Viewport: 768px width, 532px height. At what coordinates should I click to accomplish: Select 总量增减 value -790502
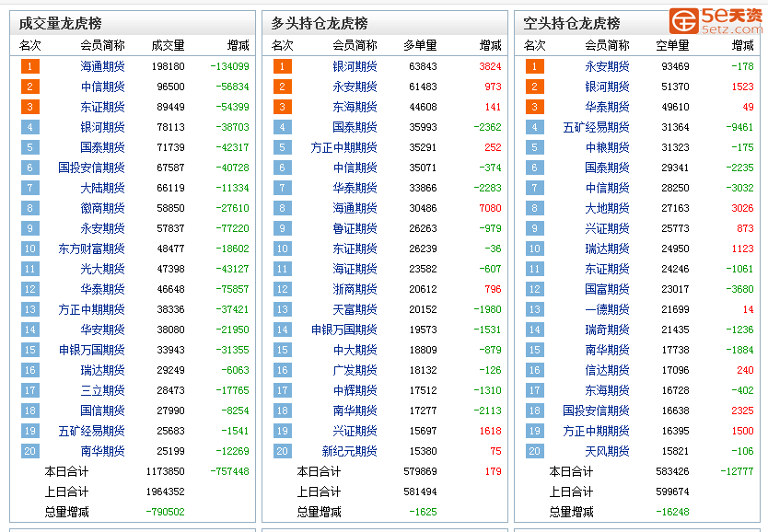(x=165, y=512)
